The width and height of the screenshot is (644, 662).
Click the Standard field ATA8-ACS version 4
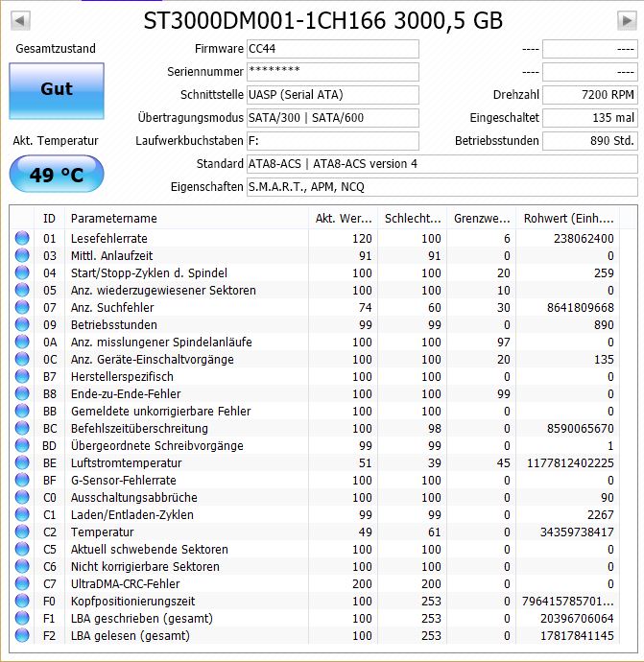(x=442, y=164)
